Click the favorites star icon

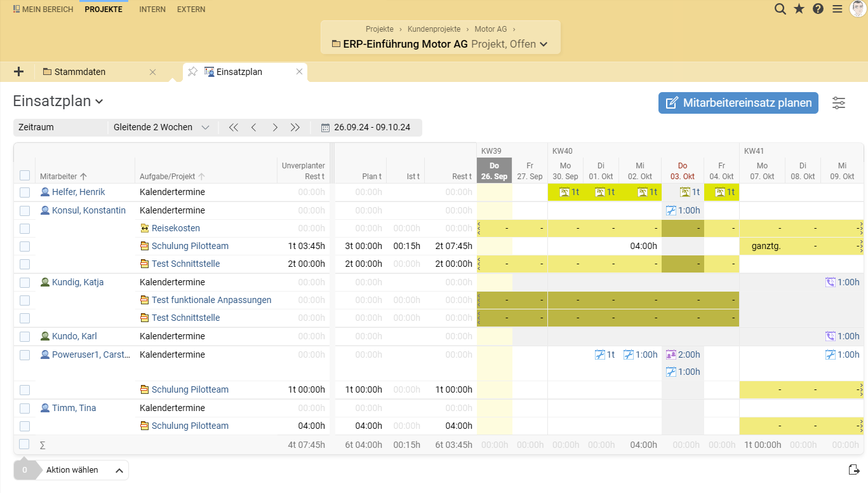tap(799, 9)
